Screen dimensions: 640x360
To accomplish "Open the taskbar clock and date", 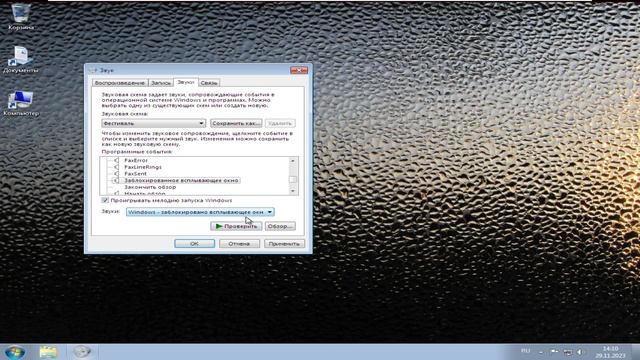I will [610, 352].
